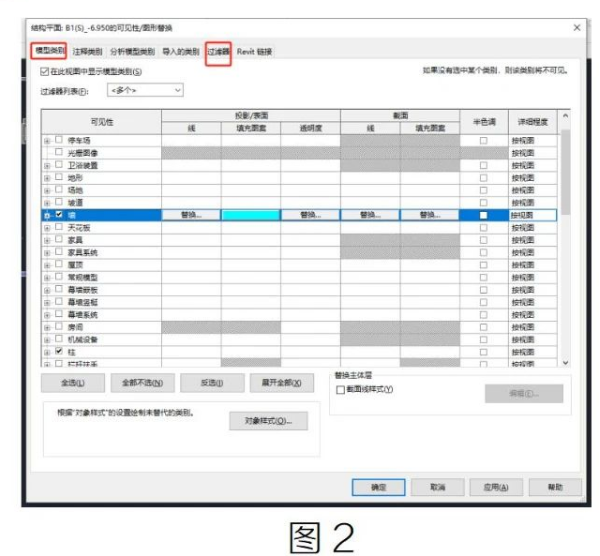The height and width of the screenshot is (556, 600).
Task: Click the 取消 button
Action: pyautogui.click(x=437, y=487)
